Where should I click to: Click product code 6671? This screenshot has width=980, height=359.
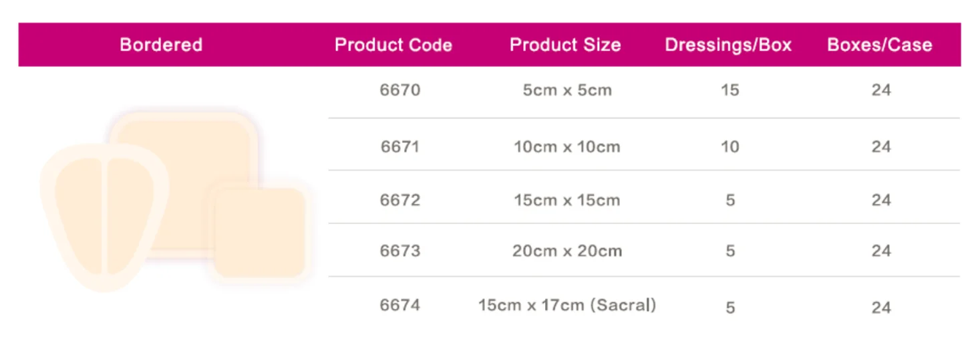(400, 146)
